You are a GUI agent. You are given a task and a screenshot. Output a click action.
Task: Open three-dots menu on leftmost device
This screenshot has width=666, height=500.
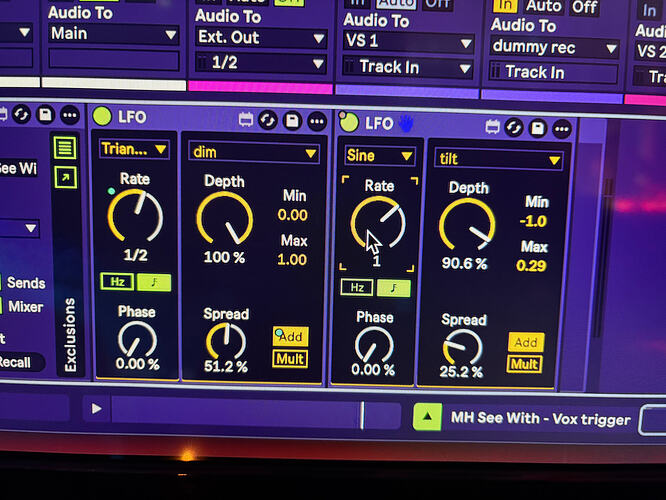tap(70, 115)
